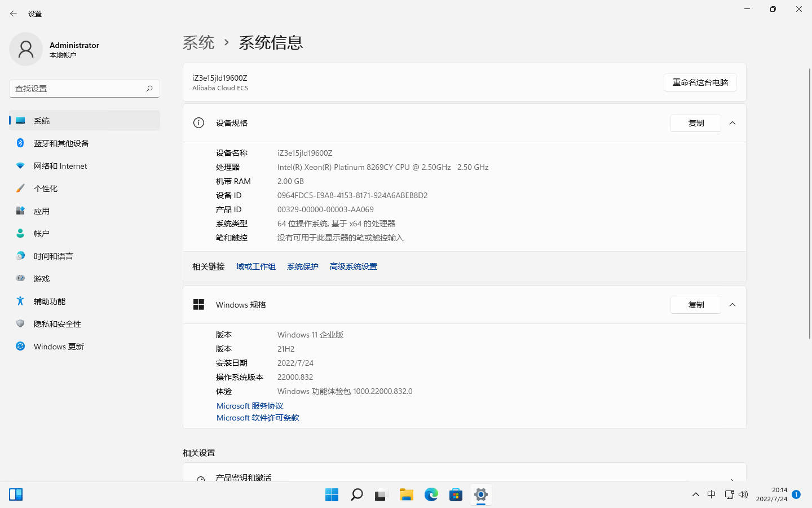The height and width of the screenshot is (508, 812).
Task: Open the System icon in sidebar
Action: [x=20, y=121]
